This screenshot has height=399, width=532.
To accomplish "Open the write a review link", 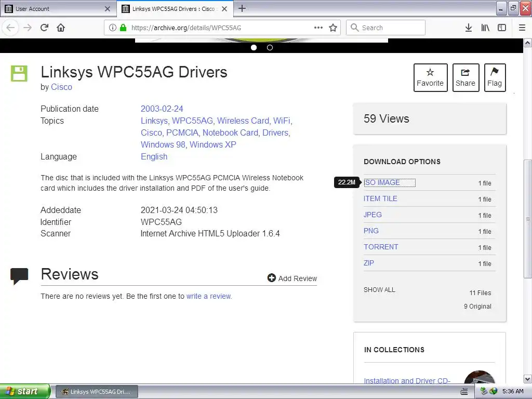I will click(x=209, y=296).
